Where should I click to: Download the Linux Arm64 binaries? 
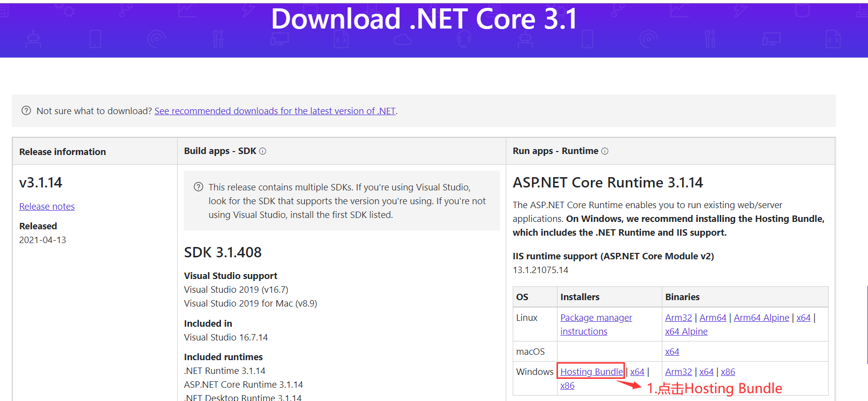(713, 318)
